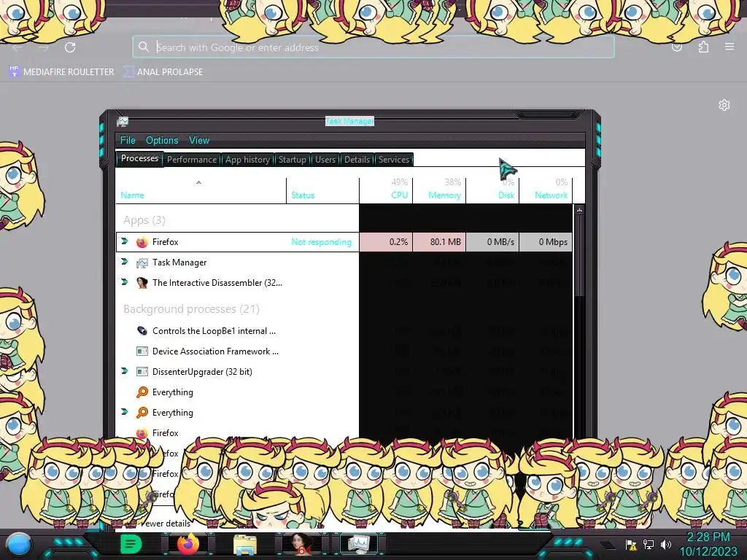Viewport: 747px width, 560px height.
Task: Click the Apps (3) group header
Action: pyautogui.click(x=144, y=220)
